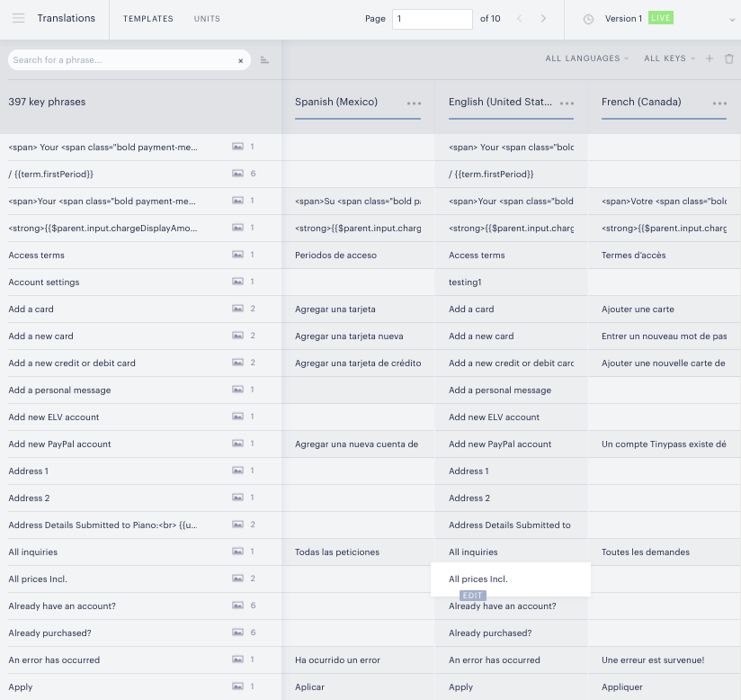741x700 pixels.
Task: Click the screenshot icon in the All prices Incl. row
Action: click(237, 578)
